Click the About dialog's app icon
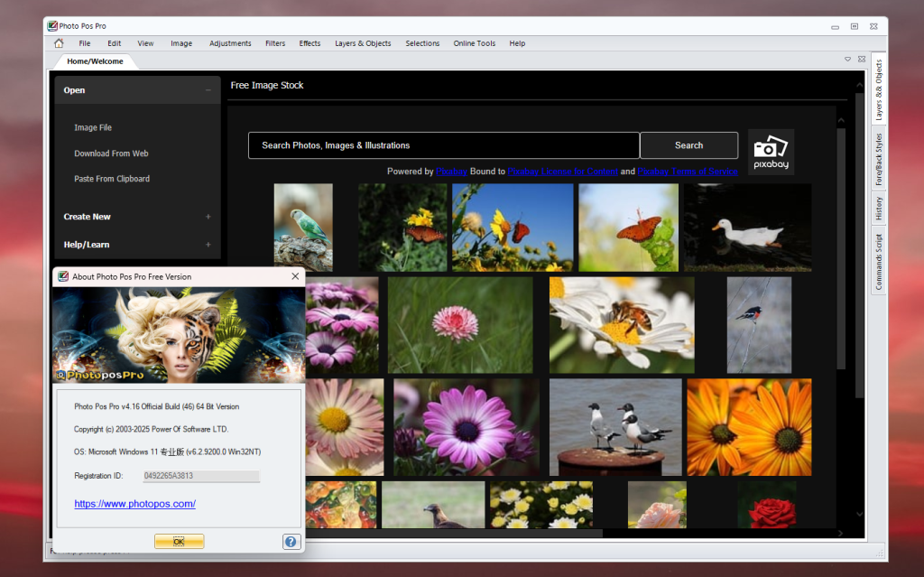Image resolution: width=924 pixels, height=577 pixels. pos(62,276)
